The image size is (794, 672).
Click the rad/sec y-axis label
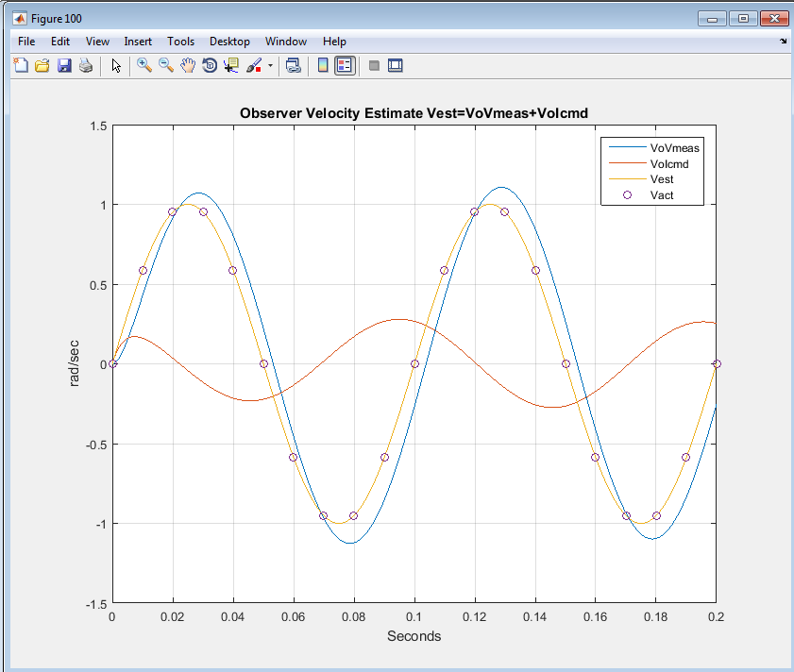(74, 363)
